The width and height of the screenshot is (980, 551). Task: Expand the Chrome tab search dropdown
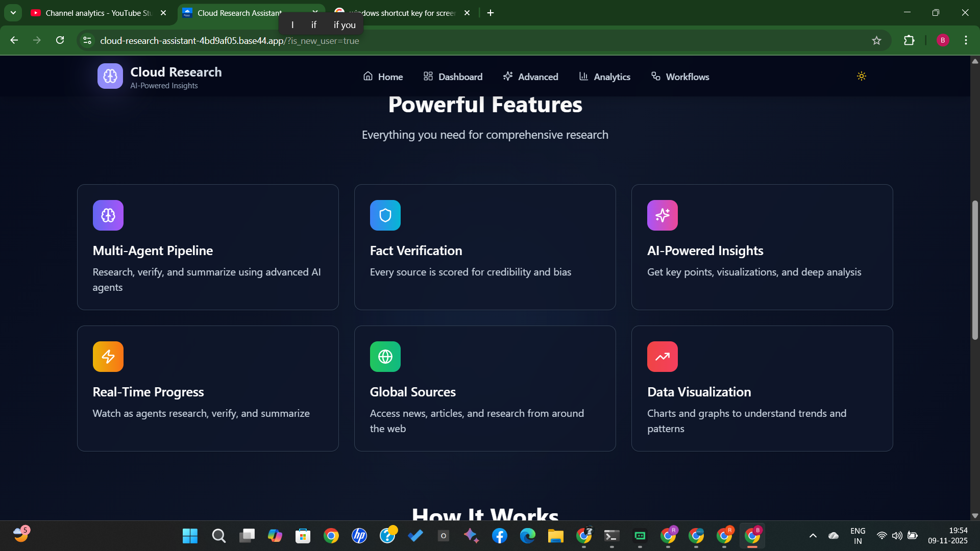pyautogui.click(x=13, y=13)
